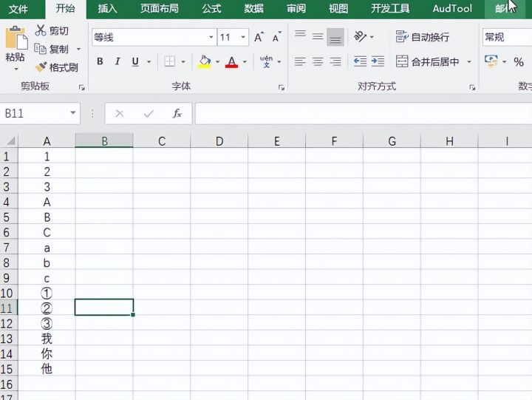Select cell A13 containing 我
The height and width of the screenshot is (400, 532).
47,339
